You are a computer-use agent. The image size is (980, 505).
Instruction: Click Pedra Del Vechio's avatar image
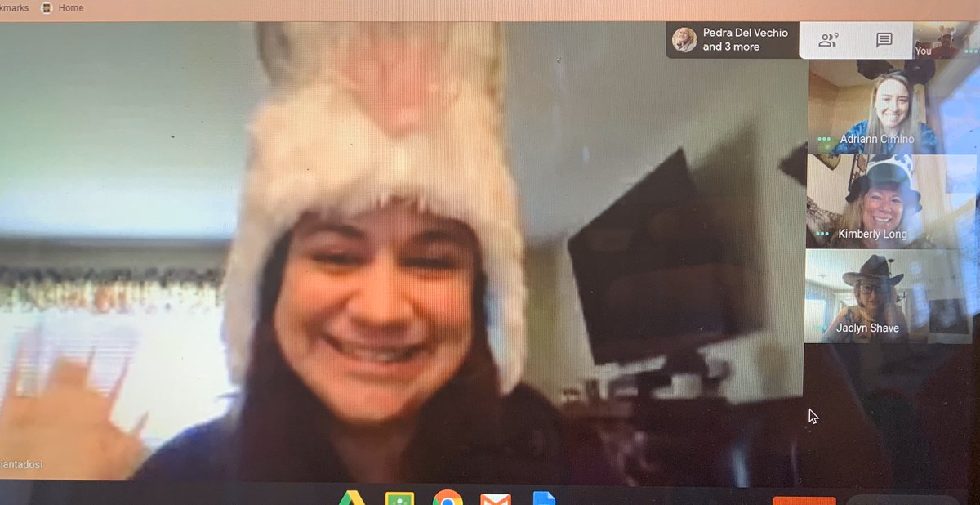[x=684, y=39]
